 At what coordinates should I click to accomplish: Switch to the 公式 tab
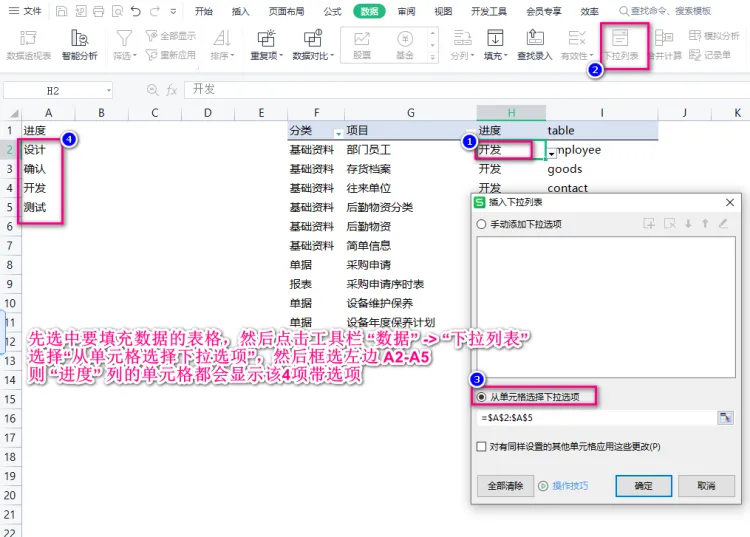[332, 11]
